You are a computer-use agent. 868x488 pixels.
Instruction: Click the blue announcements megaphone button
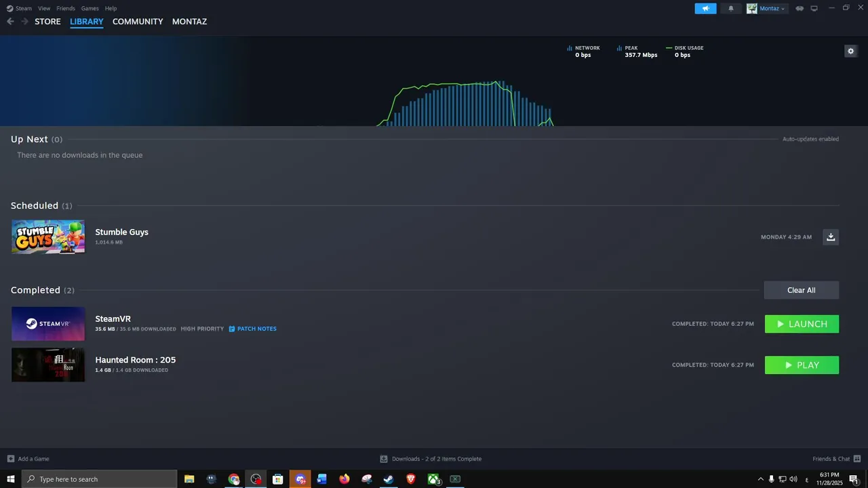[x=705, y=9]
